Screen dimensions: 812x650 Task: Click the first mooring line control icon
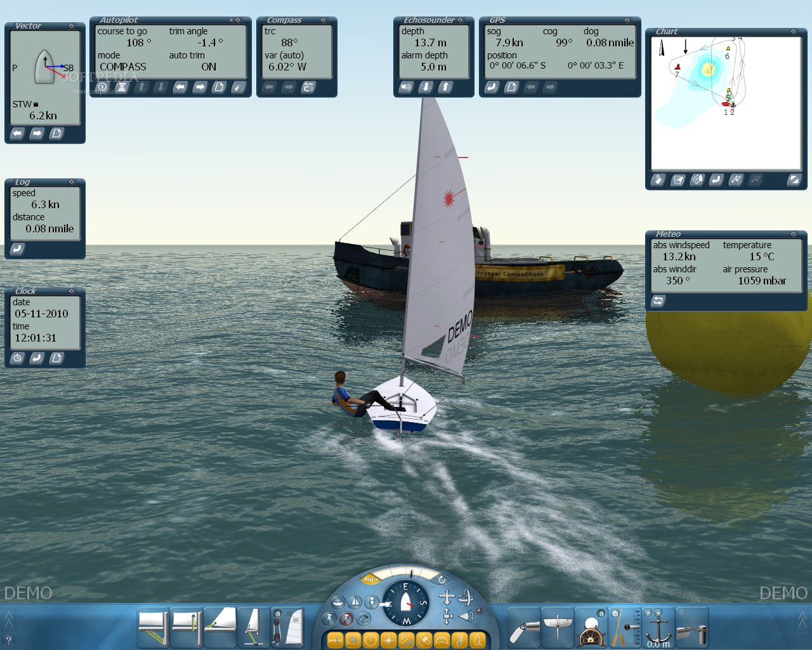154,627
